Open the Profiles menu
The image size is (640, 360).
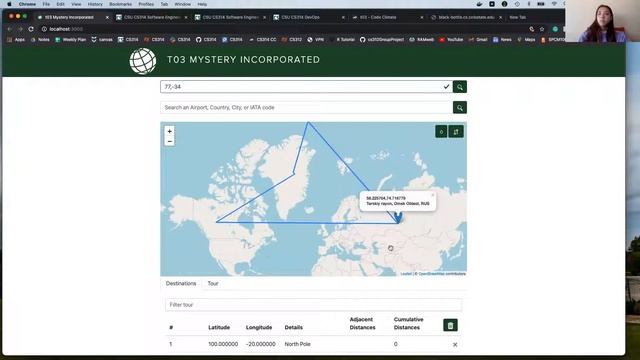[146, 4]
